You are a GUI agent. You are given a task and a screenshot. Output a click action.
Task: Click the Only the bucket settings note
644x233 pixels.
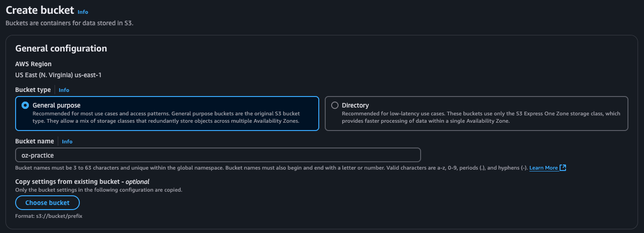(99, 190)
